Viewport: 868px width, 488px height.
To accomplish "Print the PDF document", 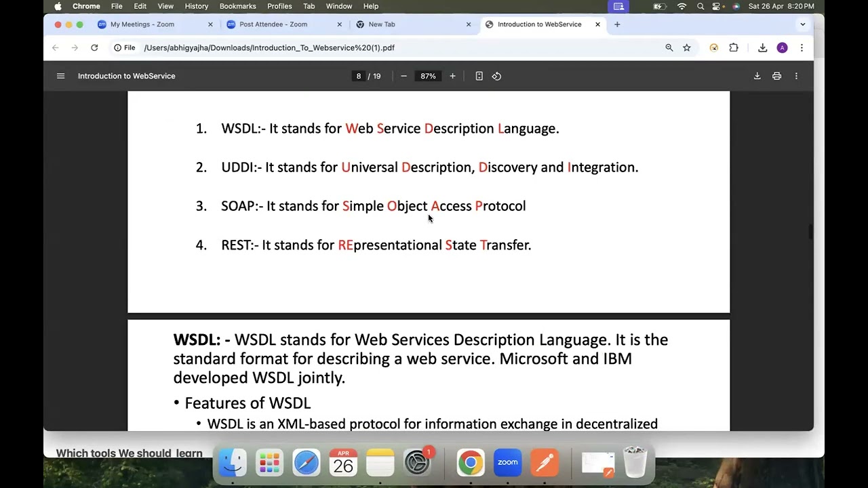I will [x=776, y=76].
